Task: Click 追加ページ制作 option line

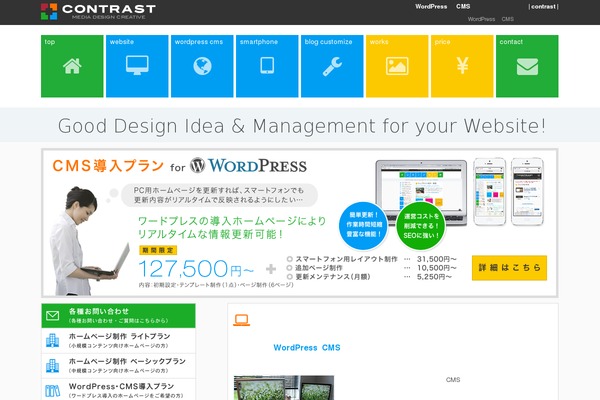Action: [371, 268]
